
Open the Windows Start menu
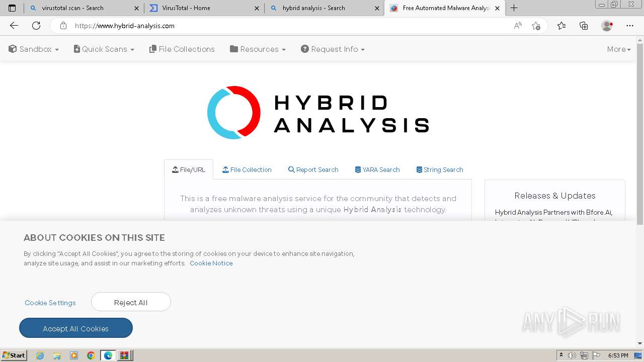(14, 355)
